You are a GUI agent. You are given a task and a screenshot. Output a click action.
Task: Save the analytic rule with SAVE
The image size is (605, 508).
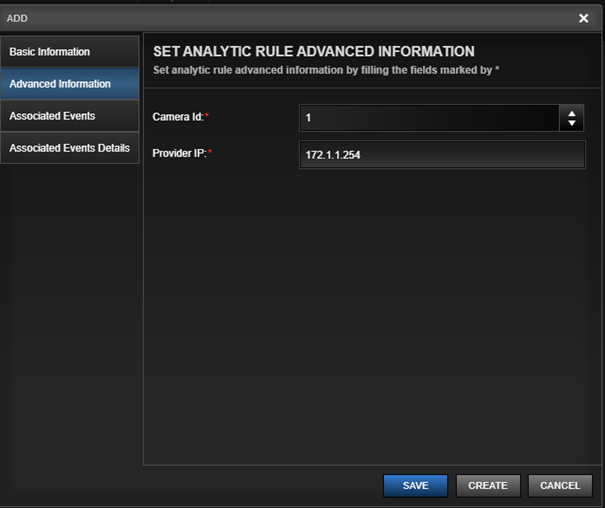(416, 486)
